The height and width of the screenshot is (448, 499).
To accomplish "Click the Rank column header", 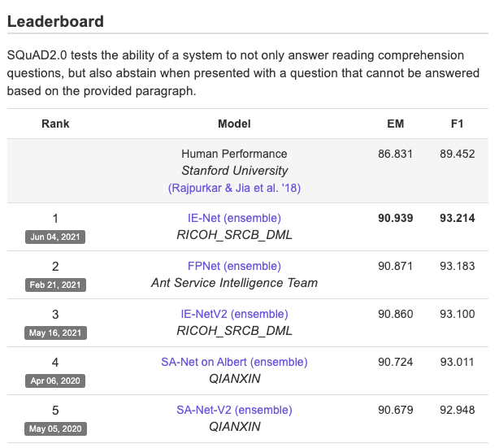I will 55,124.
